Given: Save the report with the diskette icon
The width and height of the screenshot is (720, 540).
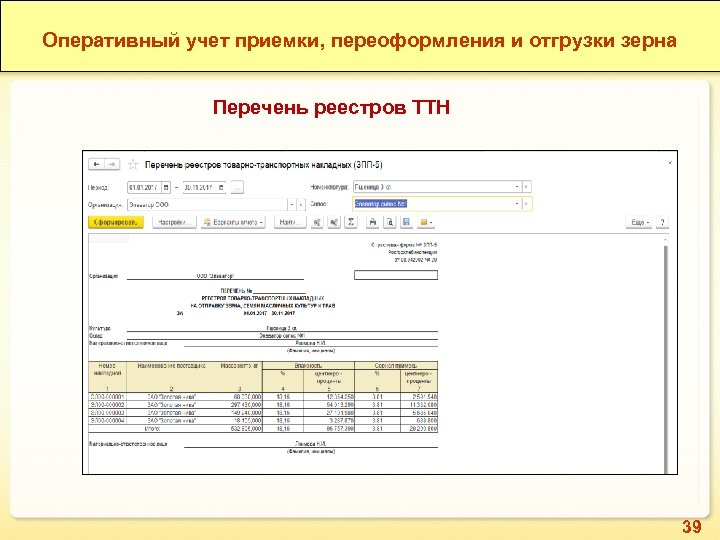Looking at the screenshot, I should [x=407, y=222].
